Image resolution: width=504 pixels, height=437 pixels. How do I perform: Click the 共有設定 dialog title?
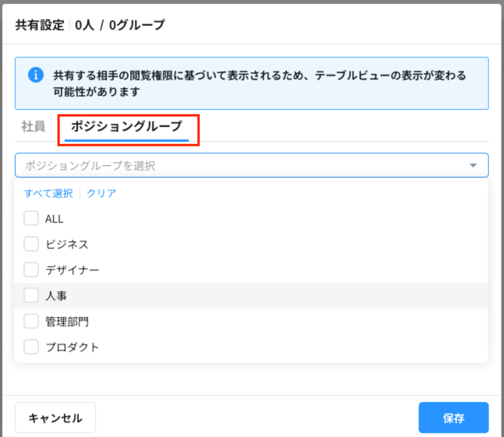pyautogui.click(x=39, y=25)
